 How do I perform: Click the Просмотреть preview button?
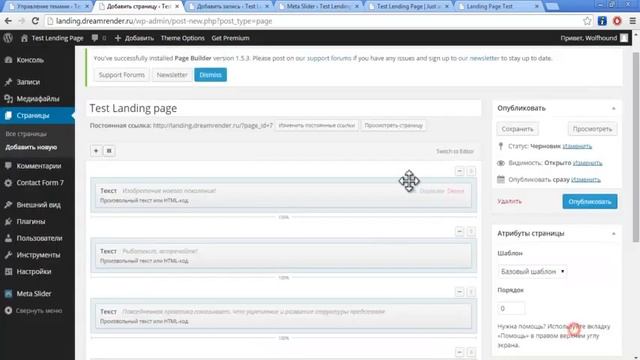[592, 129]
